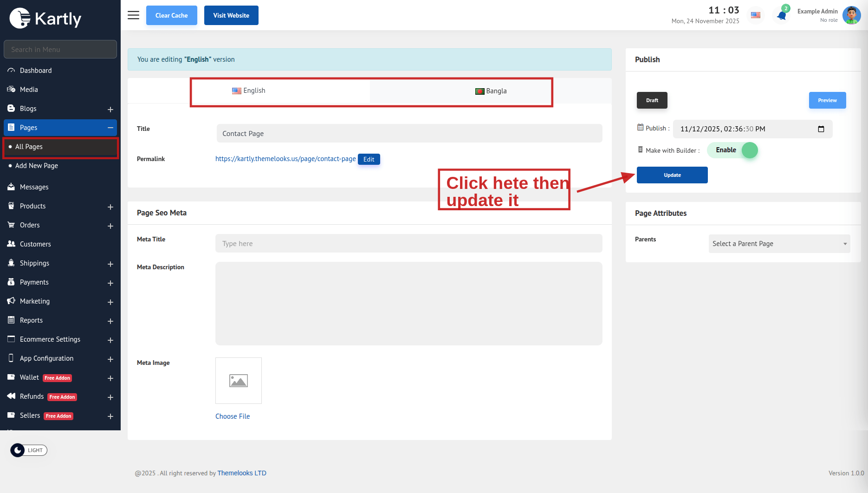Click into the Meta Title field
The height and width of the screenshot is (493, 868).
[408, 244]
